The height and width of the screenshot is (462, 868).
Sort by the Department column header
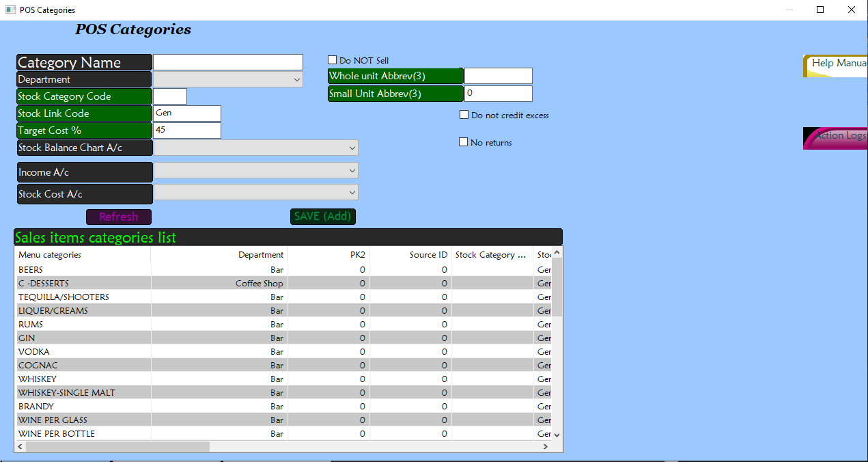pos(219,255)
